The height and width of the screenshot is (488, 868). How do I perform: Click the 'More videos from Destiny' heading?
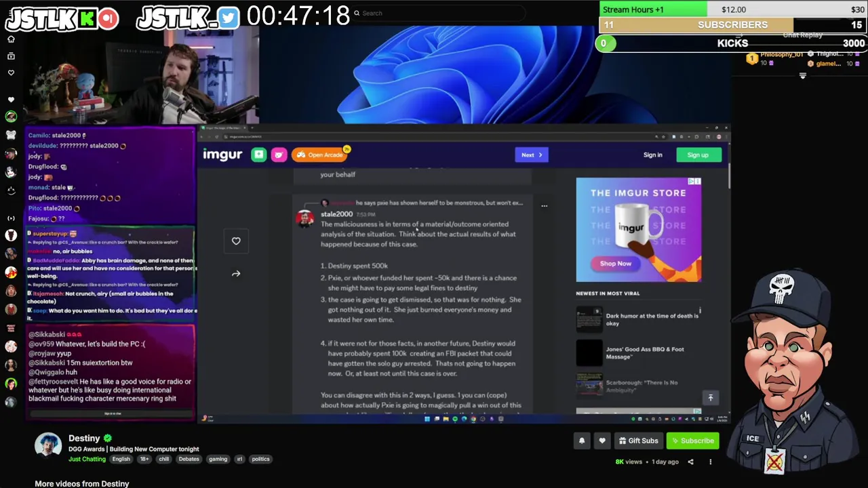coord(82,483)
